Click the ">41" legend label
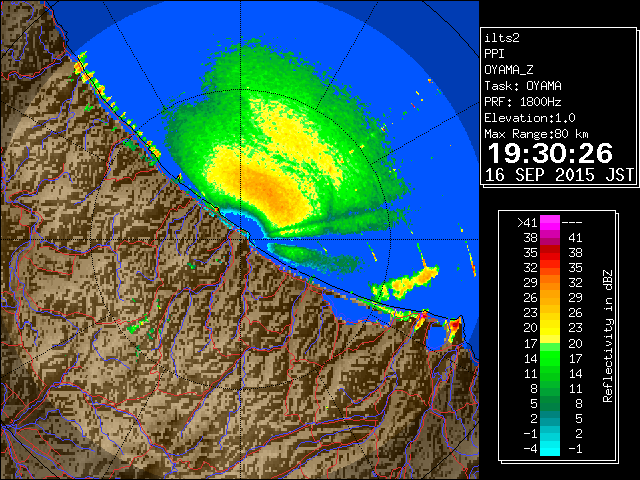This screenshot has width=640, height=480. pyautogui.click(x=527, y=223)
